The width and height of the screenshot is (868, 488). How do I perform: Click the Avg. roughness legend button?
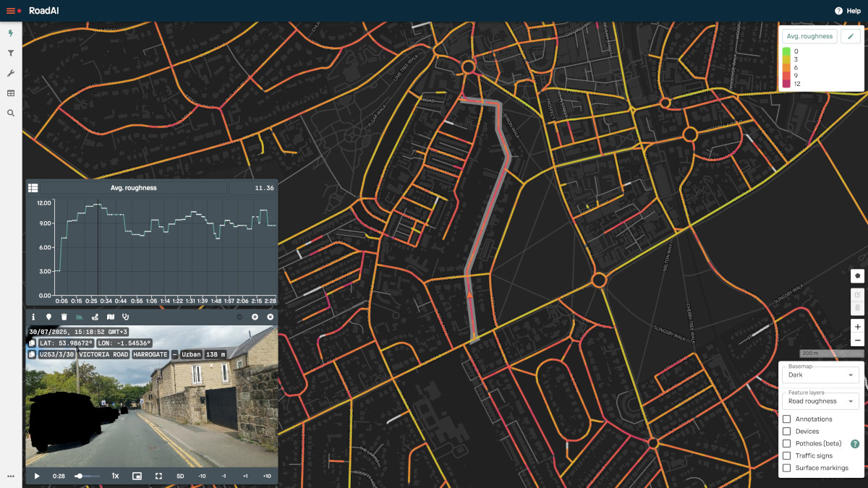pyautogui.click(x=810, y=36)
